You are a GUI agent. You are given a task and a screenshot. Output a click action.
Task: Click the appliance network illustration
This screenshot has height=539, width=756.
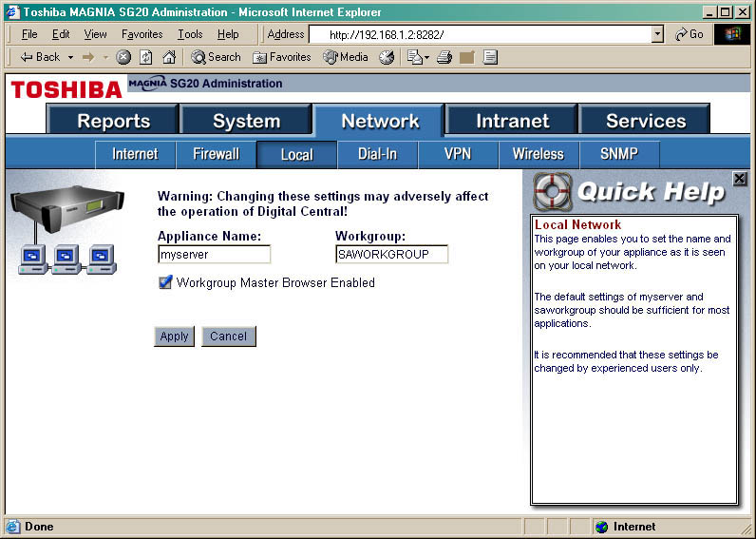67,230
